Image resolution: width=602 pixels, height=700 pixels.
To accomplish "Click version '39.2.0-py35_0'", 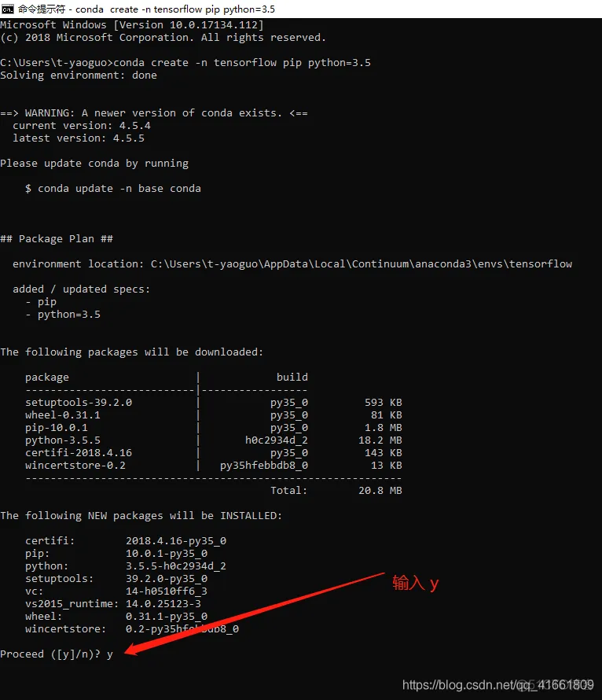I will point(167,579).
